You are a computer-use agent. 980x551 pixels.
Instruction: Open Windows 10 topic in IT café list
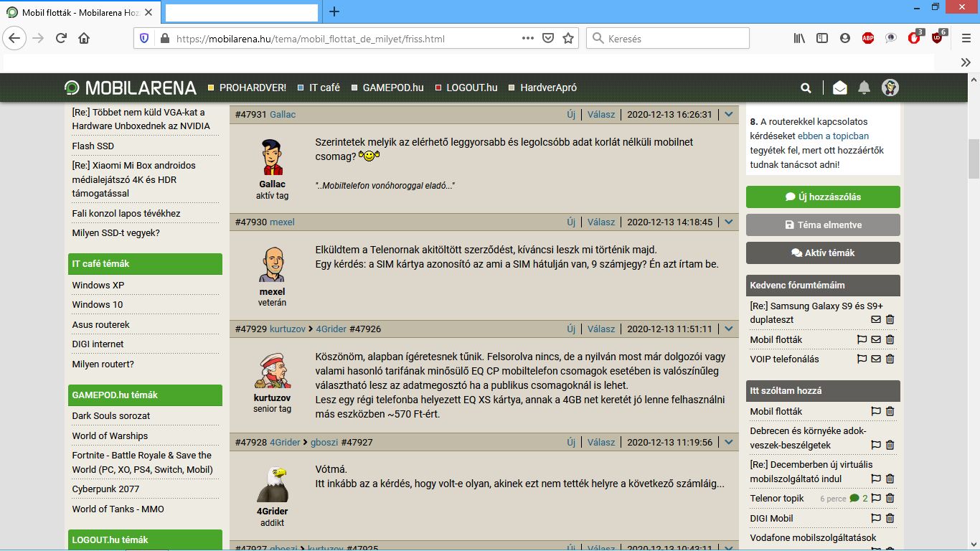click(x=98, y=304)
